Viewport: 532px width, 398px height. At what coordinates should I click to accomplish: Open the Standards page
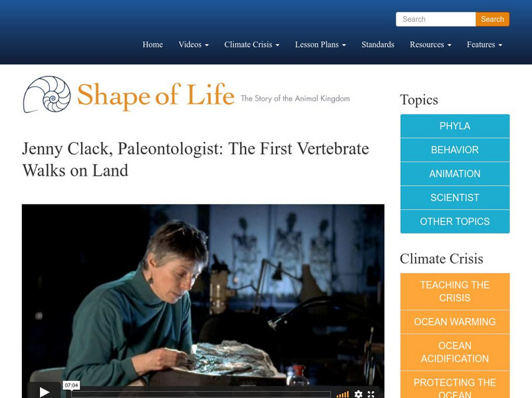point(378,45)
